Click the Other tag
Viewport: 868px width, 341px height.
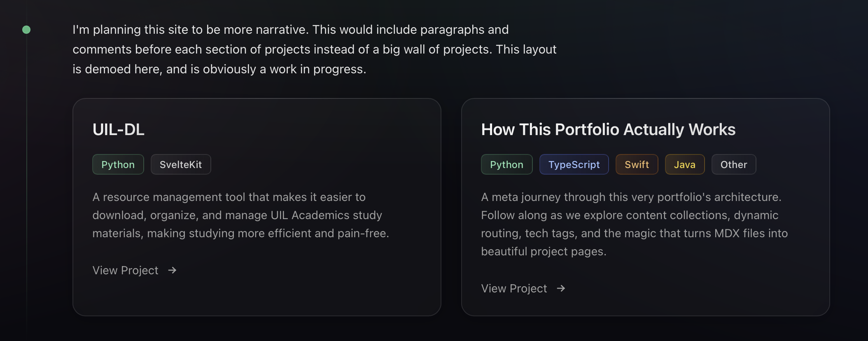point(733,164)
